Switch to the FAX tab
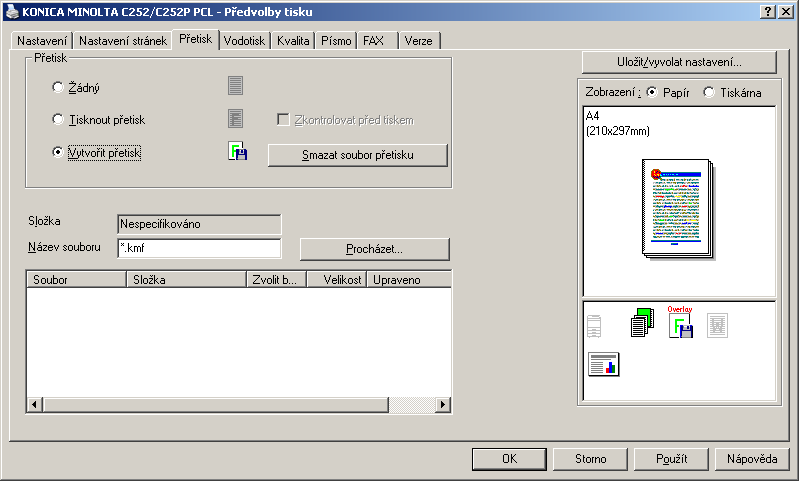 point(378,41)
